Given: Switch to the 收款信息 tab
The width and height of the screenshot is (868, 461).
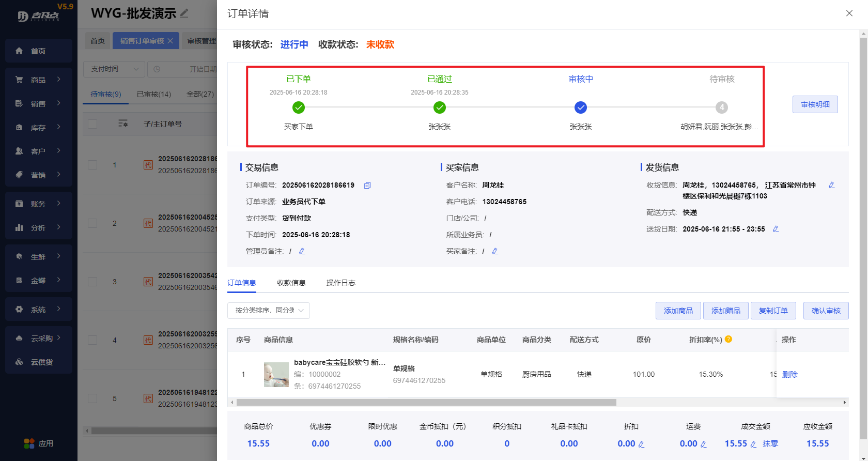Looking at the screenshot, I should coord(291,283).
